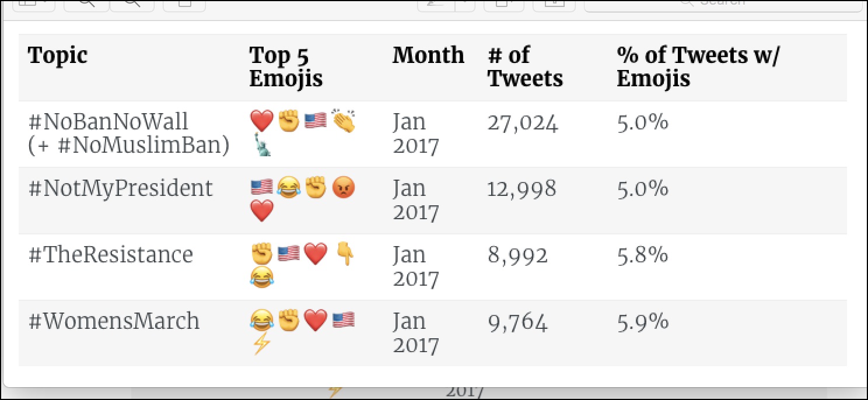Click the zoom out magnifier button
This screenshot has width=868, height=400.
click(86, 5)
